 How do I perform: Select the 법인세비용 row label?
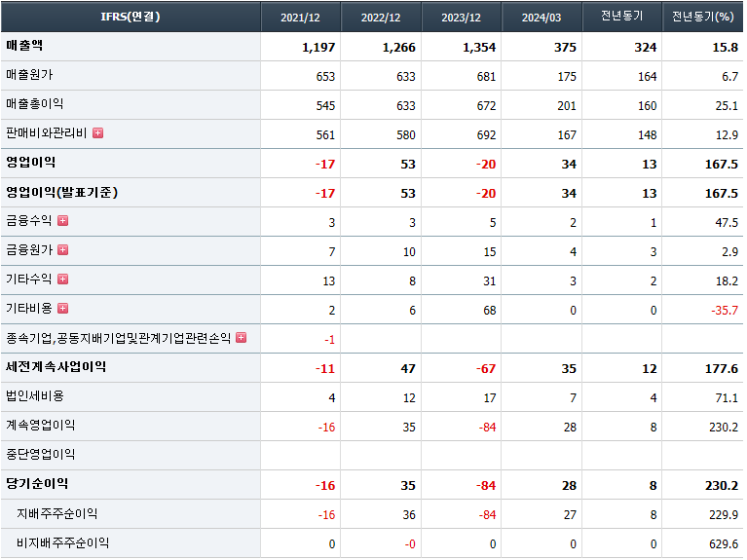point(35,395)
